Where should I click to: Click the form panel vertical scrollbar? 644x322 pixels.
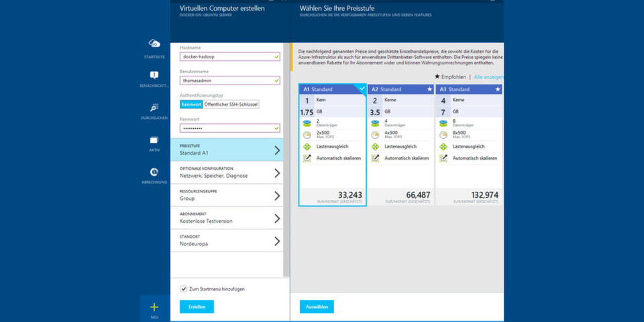pyautogui.click(x=286, y=160)
